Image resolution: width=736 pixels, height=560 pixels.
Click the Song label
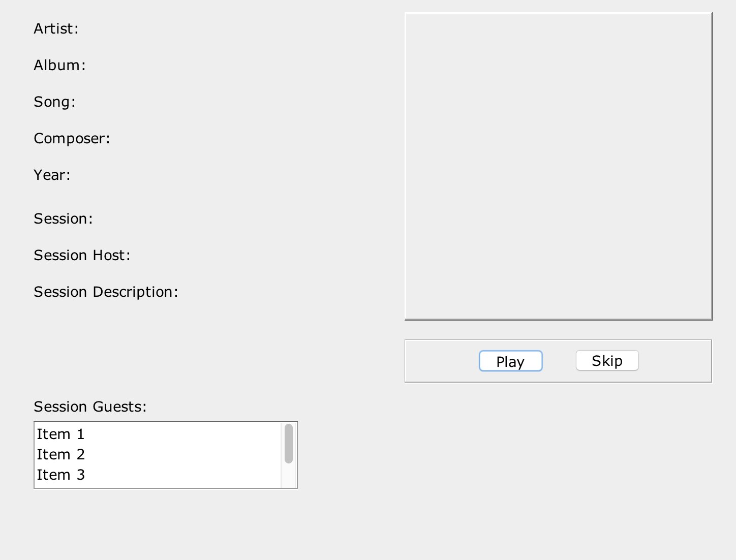tap(54, 102)
